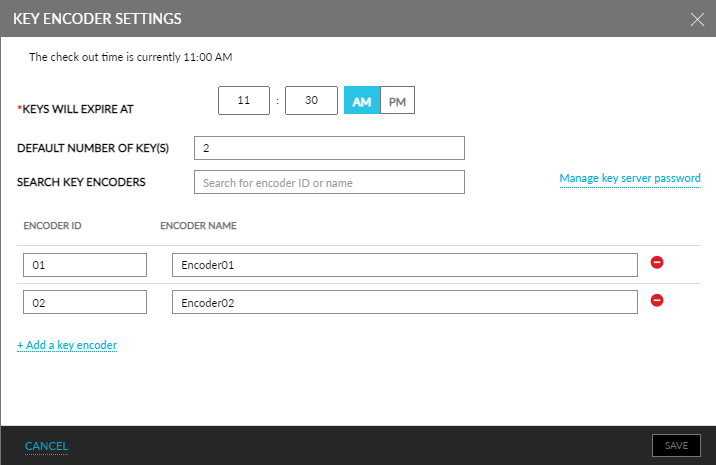Add a key encoder via the link
The height and width of the screenshot is (465, 716).
67,345
